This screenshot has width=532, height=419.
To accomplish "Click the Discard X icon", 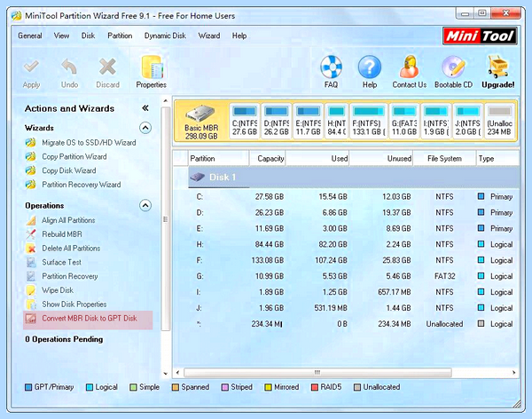I will [107, 67].
